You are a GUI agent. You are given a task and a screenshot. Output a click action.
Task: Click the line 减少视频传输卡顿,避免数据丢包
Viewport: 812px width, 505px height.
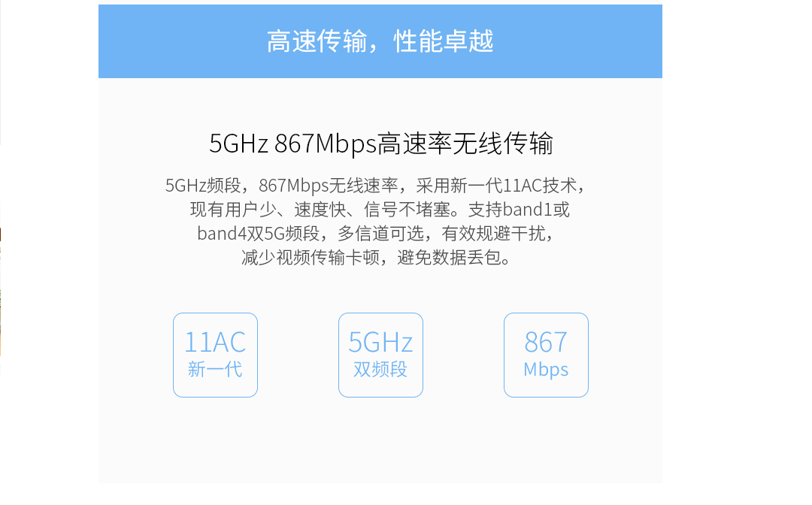pos(377,257)
